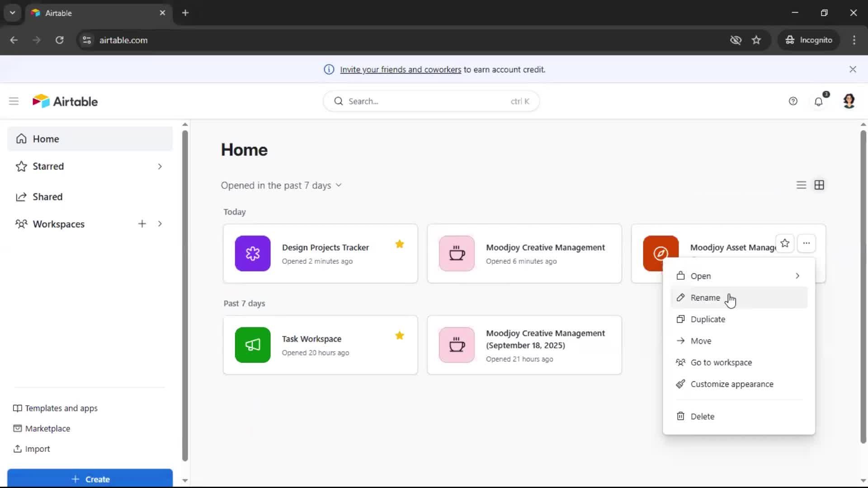The image size is (868, 488).
Task: Click the Open menu lock icon
Action: (680, 276)
